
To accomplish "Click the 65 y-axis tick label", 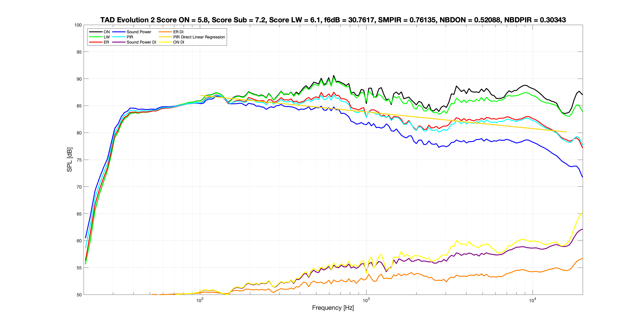I will 79,214.
